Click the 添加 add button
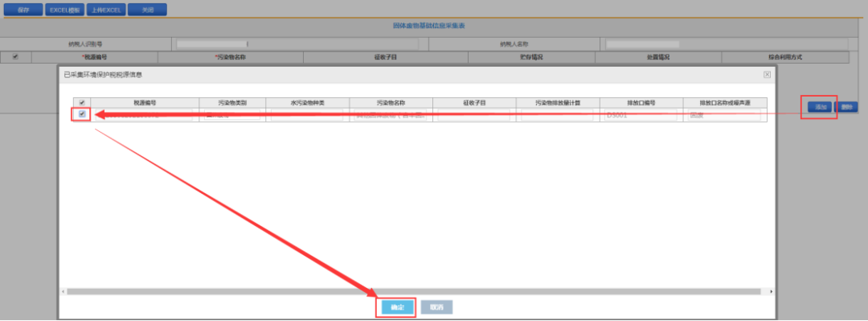The width and height of the screenshot is (868, 321). (x=820, y=107)
